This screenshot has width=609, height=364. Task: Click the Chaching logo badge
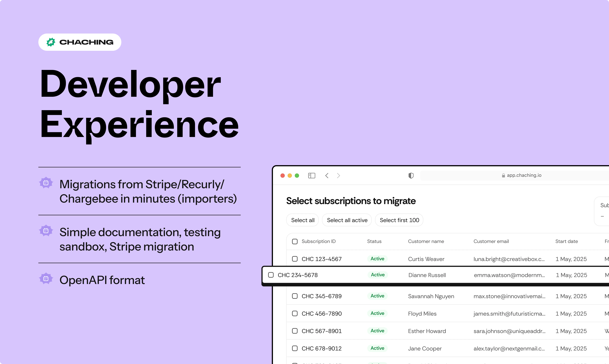[x=80, y=42]
